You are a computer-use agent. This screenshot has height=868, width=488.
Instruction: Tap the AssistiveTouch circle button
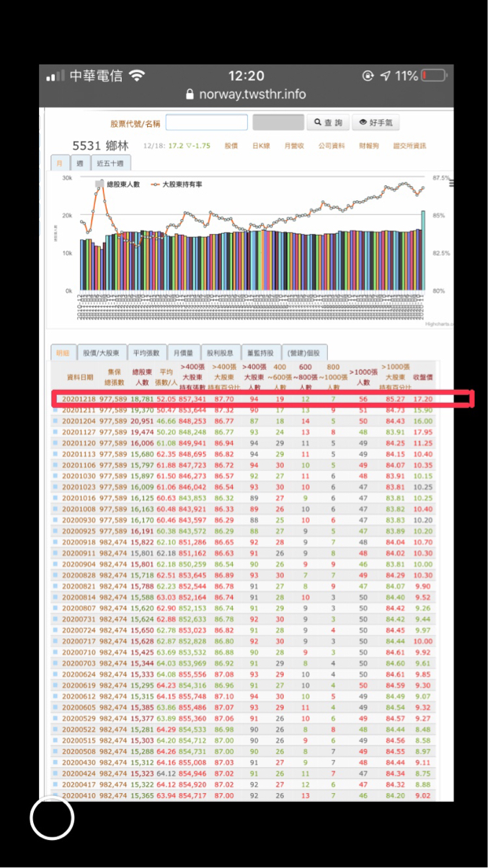tap(52, 818)
